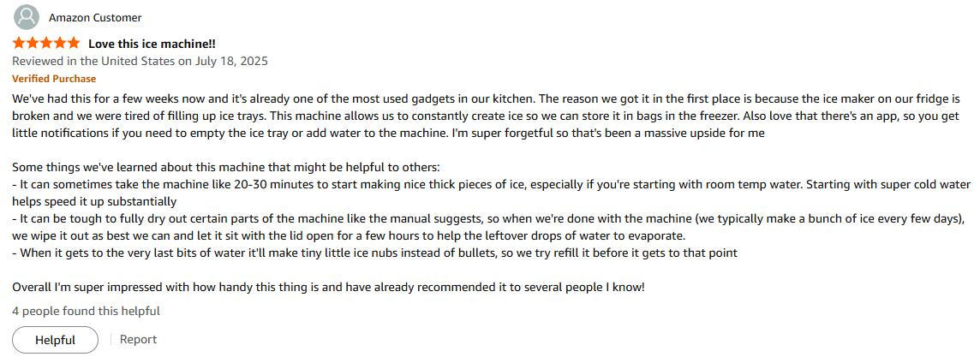
Task: Click the reviewer's profile avatar icon
Action: coord(27,17)
